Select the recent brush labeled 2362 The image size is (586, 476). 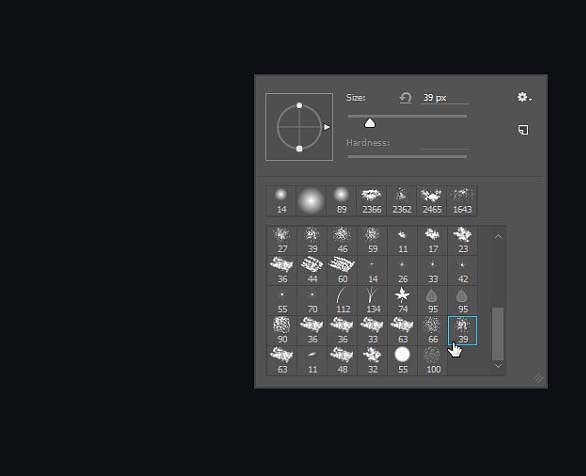pos(402,201)
